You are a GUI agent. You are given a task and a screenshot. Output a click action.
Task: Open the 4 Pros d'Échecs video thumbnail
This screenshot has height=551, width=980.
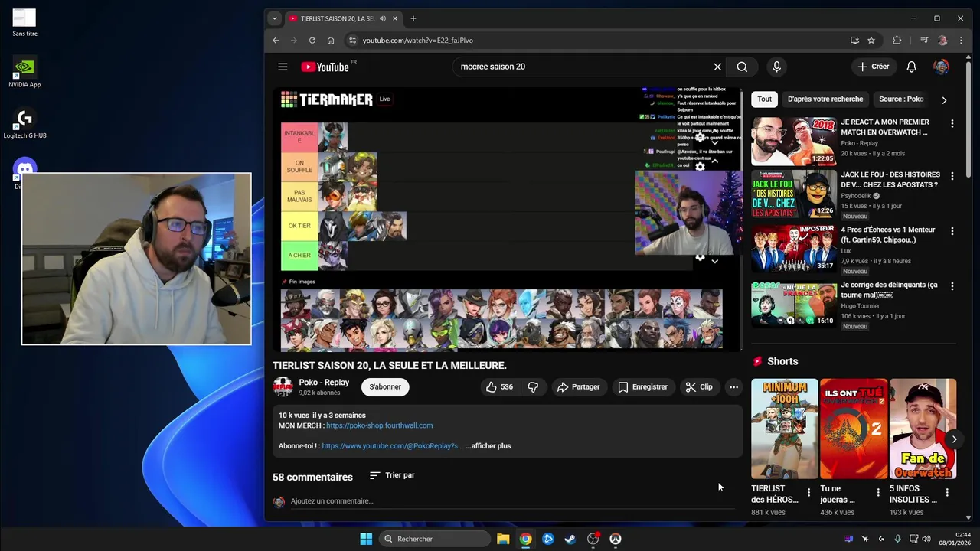click(x=794, y=249)
